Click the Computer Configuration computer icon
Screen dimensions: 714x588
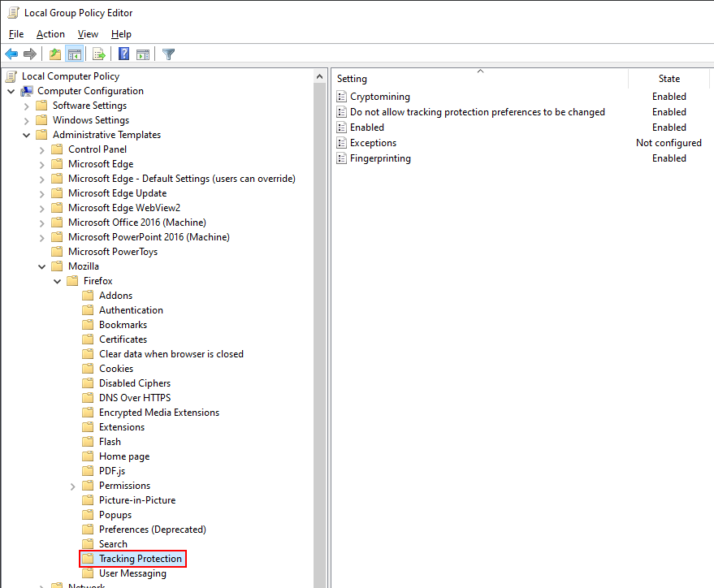point(27,91)
